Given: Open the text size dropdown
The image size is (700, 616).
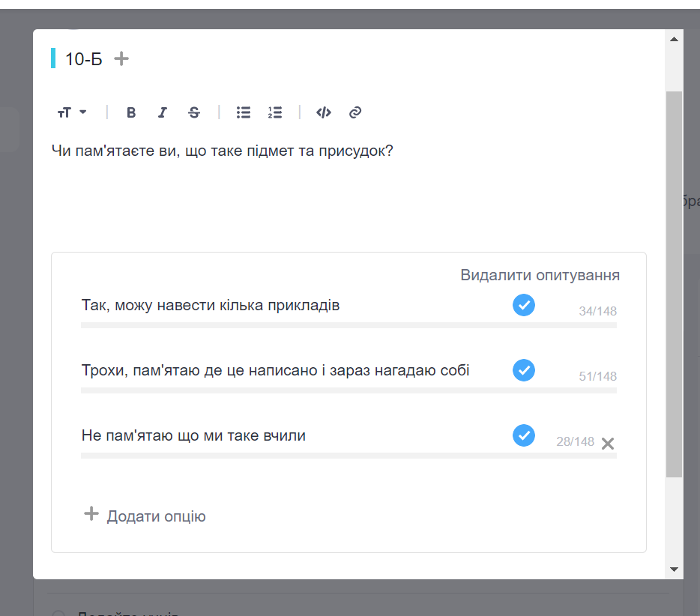Looking at the screenshot, I should [x=72, y=112].
